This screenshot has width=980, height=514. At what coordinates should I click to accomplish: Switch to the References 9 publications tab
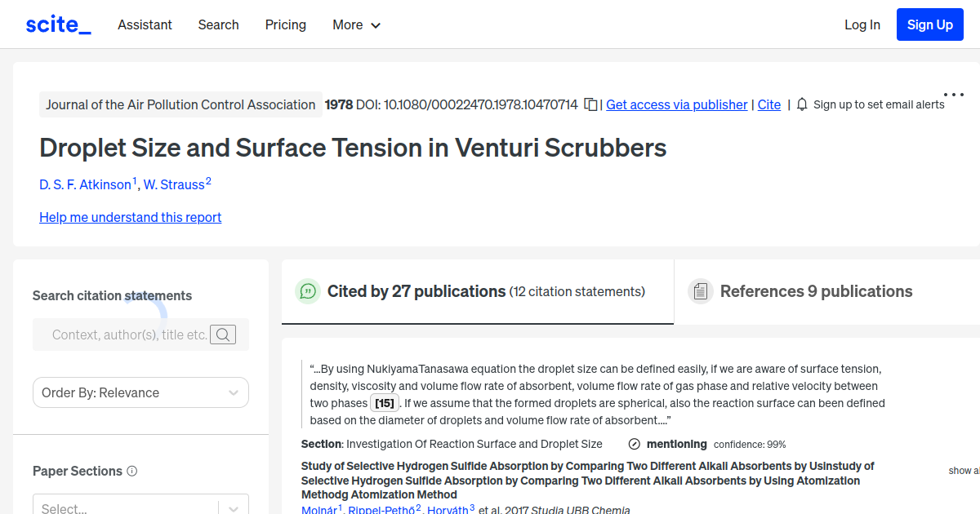tap(816, 290)
